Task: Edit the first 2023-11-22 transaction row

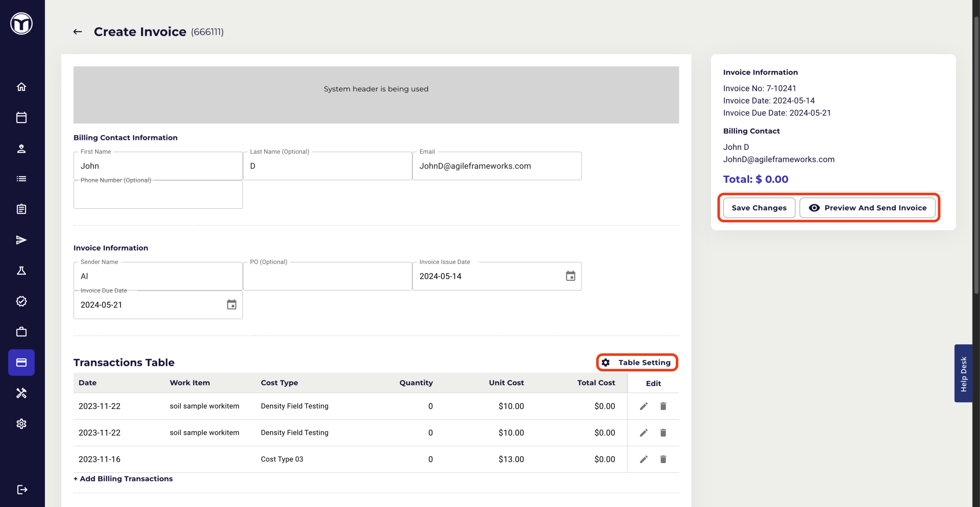Action: [644, 406]
